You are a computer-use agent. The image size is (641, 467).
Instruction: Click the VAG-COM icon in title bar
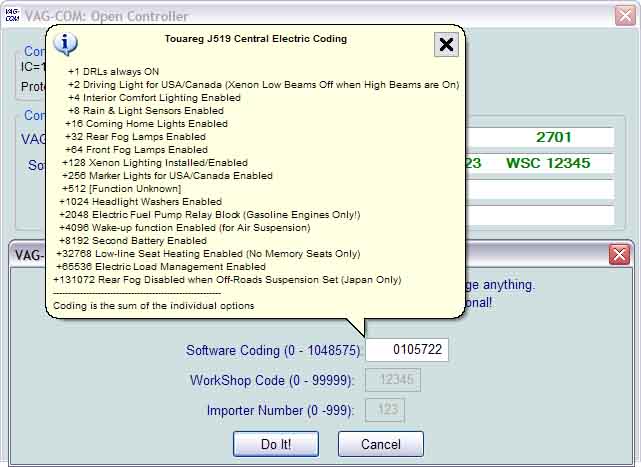pos(12,16)
